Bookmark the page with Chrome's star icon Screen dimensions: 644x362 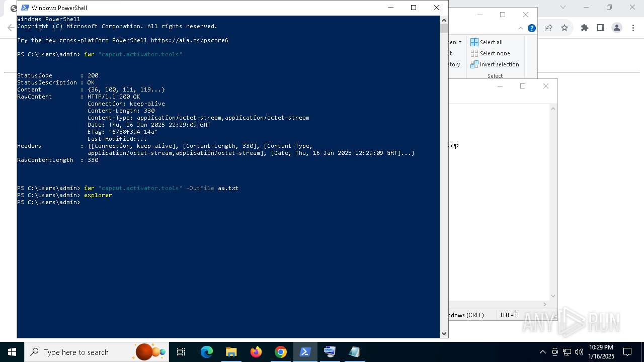point(565,28)
